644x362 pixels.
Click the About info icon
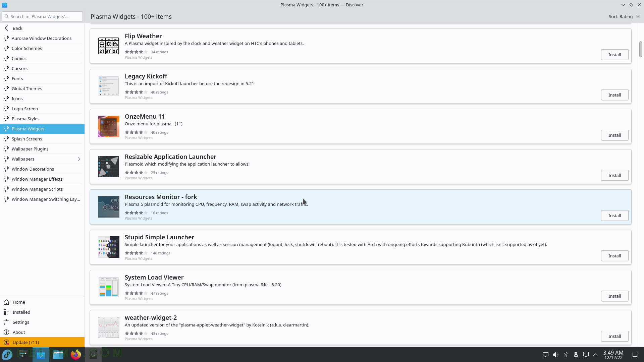click(x=6, y=332)
